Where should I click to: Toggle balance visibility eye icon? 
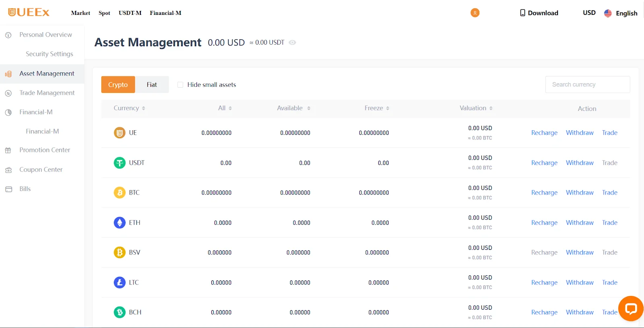point(293,43)
